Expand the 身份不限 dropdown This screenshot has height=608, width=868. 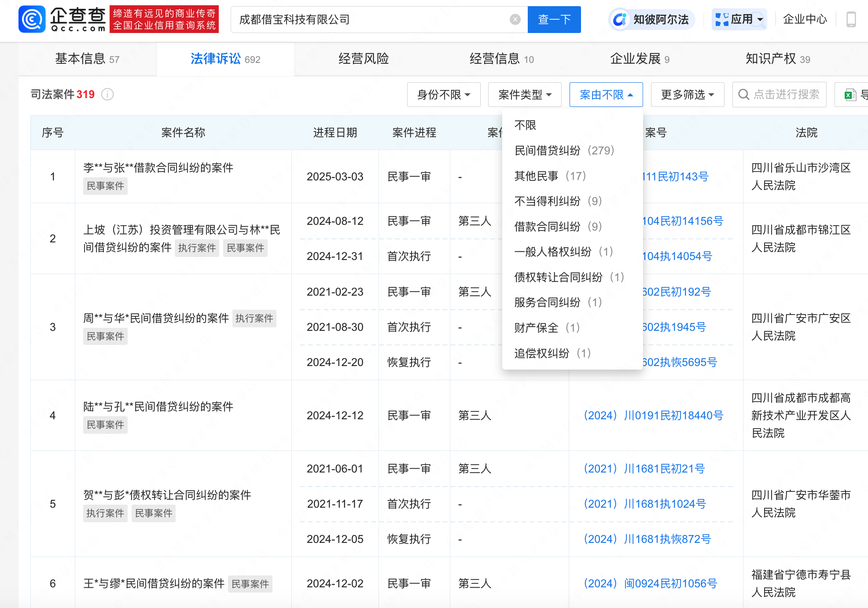tap(443, 95)
